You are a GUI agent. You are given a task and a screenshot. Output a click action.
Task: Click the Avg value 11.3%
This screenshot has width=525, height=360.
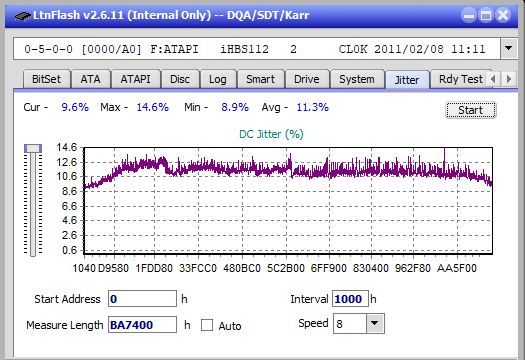[313, 107]
